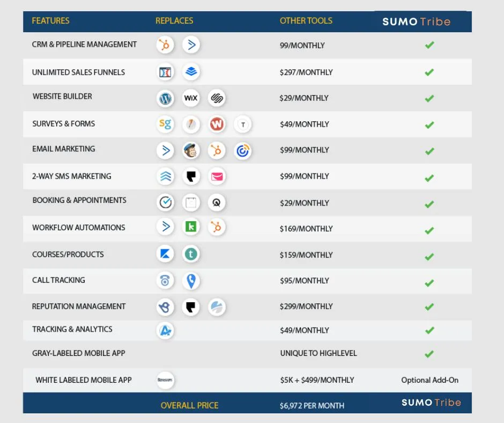Click the green checkmark for CRM & Pipeline Management
504x423 pixels.
tap(429, 45)
